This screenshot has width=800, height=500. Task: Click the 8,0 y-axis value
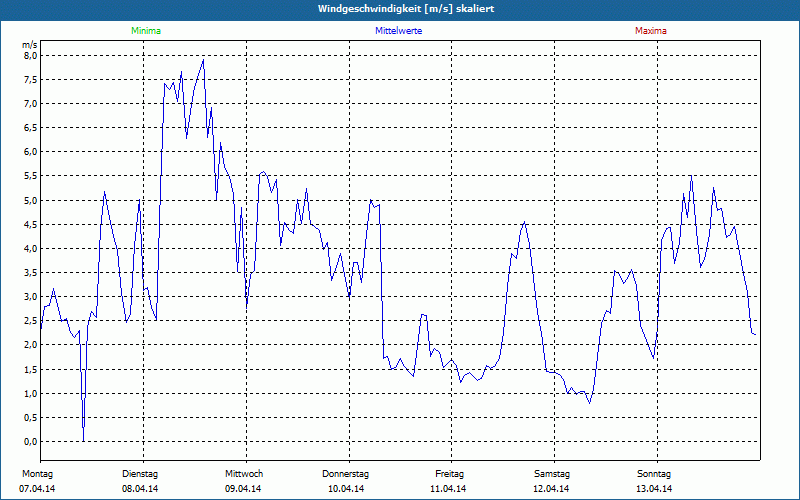(31, 55)
